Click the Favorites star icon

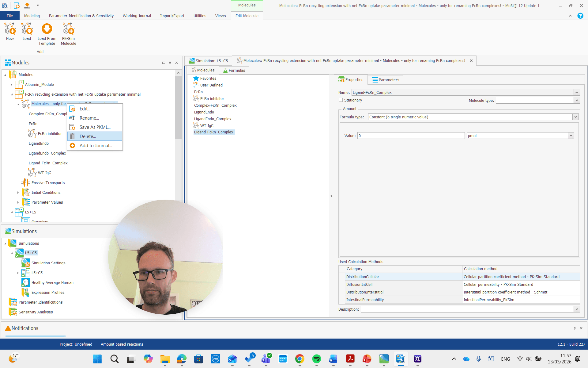click(x=196, y=79)
